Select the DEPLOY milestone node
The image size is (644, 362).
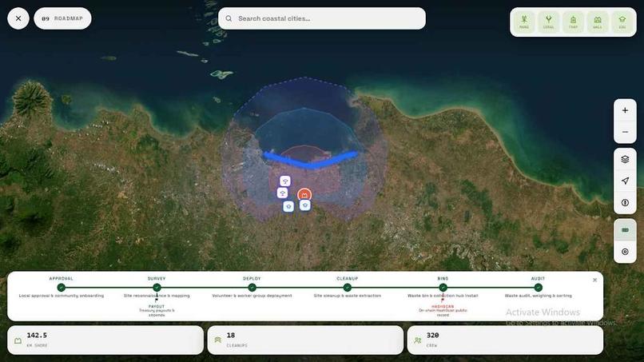252,287
